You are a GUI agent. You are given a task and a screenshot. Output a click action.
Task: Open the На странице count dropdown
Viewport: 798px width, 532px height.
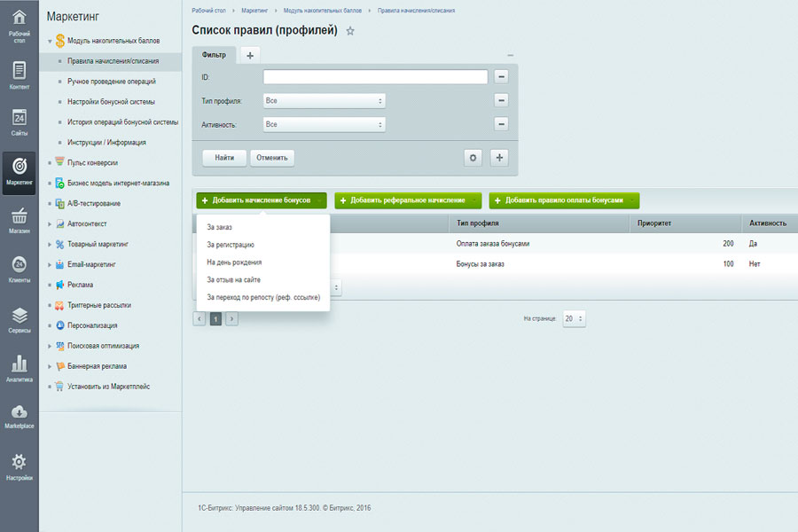[x=574, y=318]
